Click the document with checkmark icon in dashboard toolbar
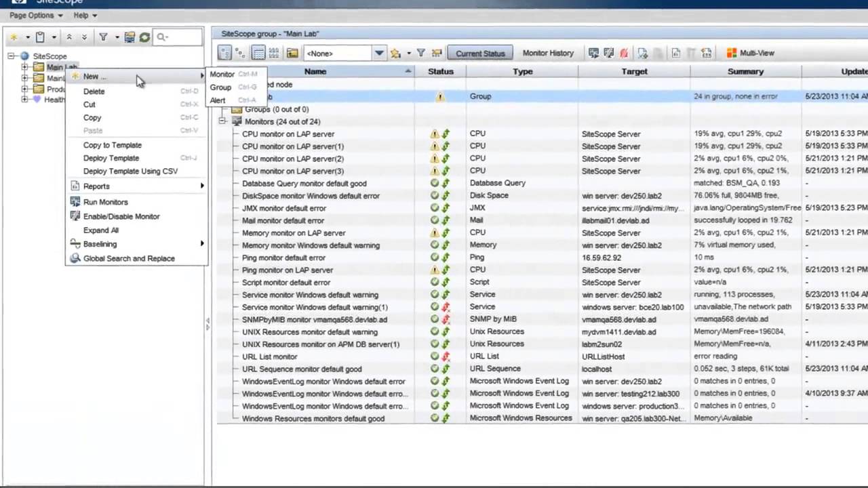The height and width of the screenshot is (488, 868). [643, 53]
